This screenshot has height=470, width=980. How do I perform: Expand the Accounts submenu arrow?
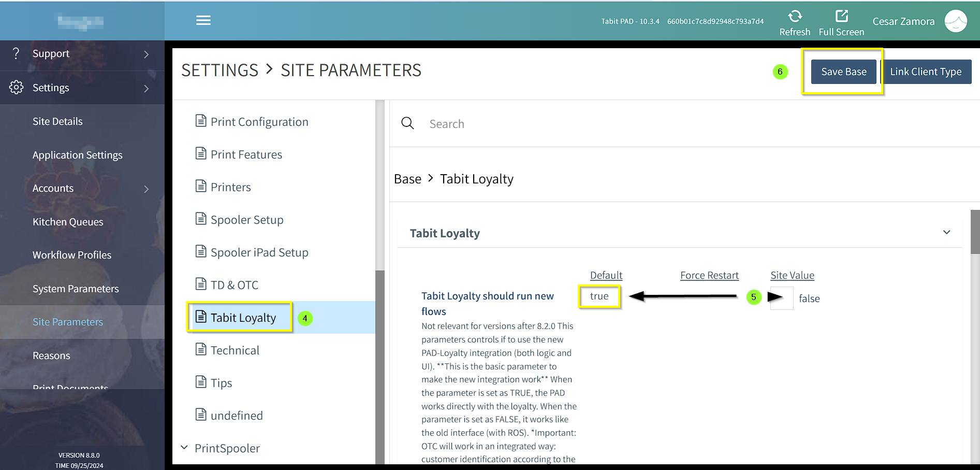pos(147,189)
